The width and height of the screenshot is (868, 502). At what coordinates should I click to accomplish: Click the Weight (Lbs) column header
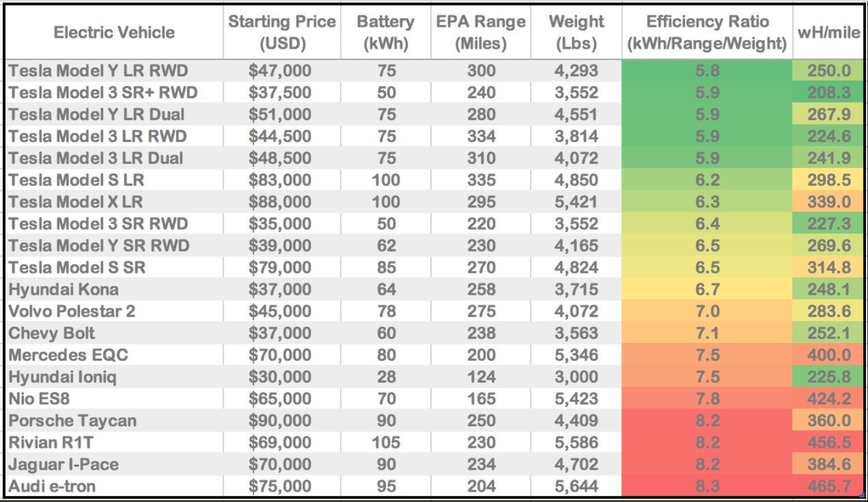(575, 32)
